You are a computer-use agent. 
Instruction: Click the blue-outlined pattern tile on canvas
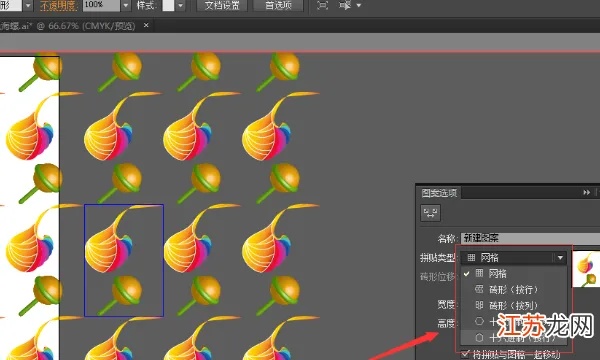(124, 261)
